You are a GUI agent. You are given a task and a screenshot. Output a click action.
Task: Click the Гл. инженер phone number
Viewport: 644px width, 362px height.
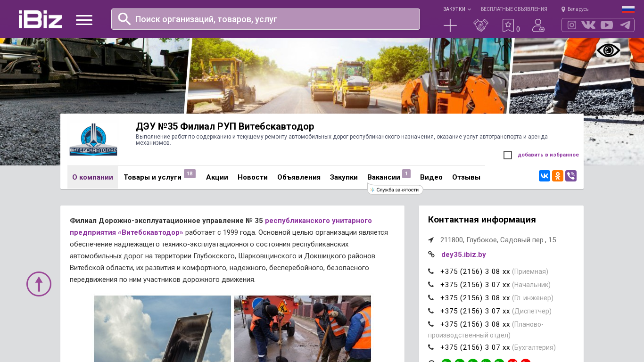click(x=475, y=298)
